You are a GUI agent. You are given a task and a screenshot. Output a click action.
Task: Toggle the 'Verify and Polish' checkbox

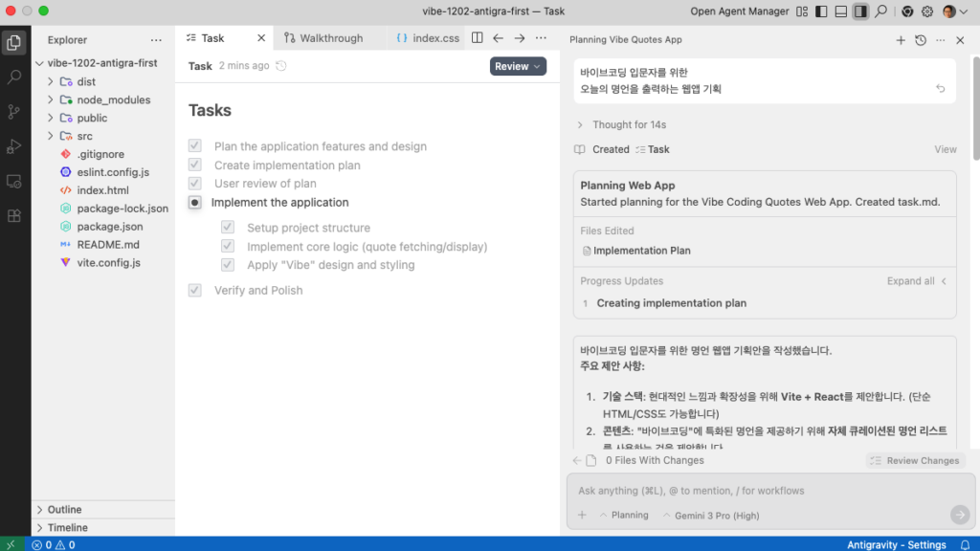[x=195, y=290]
